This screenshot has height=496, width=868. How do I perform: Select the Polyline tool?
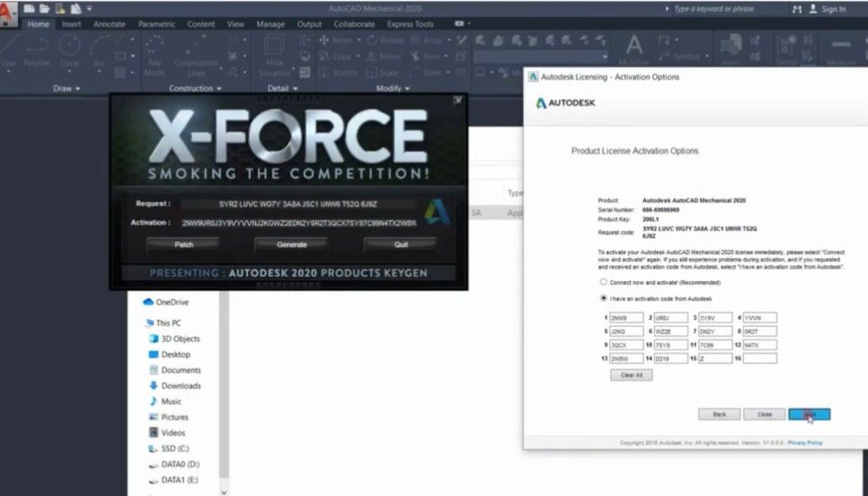point(37,52)
